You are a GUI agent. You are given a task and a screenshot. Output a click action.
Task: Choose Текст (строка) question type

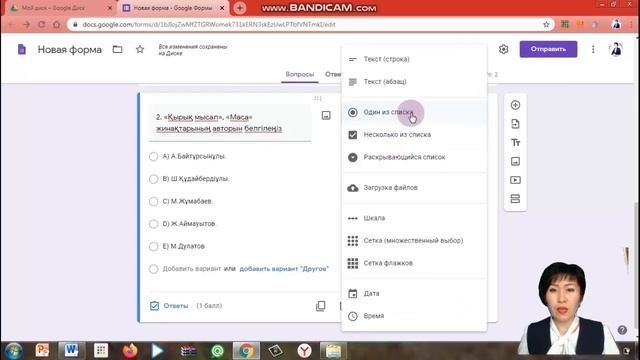click(x=414, y=59)
